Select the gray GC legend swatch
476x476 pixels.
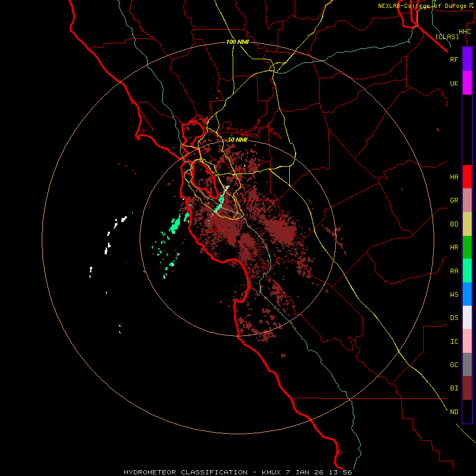tap(467, 364)
